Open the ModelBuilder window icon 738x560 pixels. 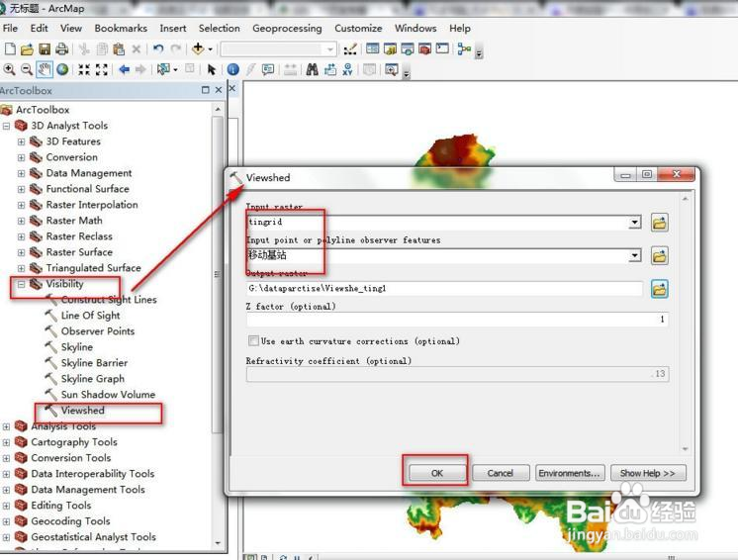(464, 48)
